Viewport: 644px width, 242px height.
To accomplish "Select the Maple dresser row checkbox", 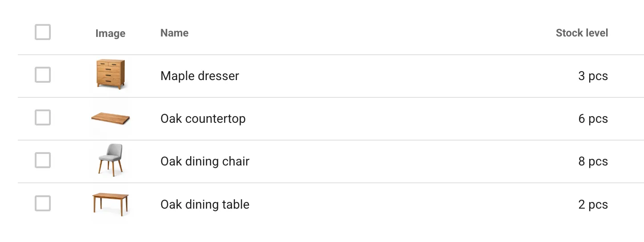I will 43,75.
